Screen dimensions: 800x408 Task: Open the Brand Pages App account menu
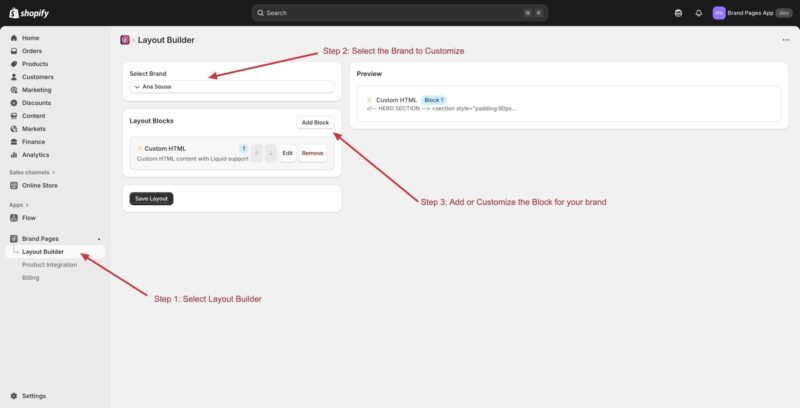752,13
